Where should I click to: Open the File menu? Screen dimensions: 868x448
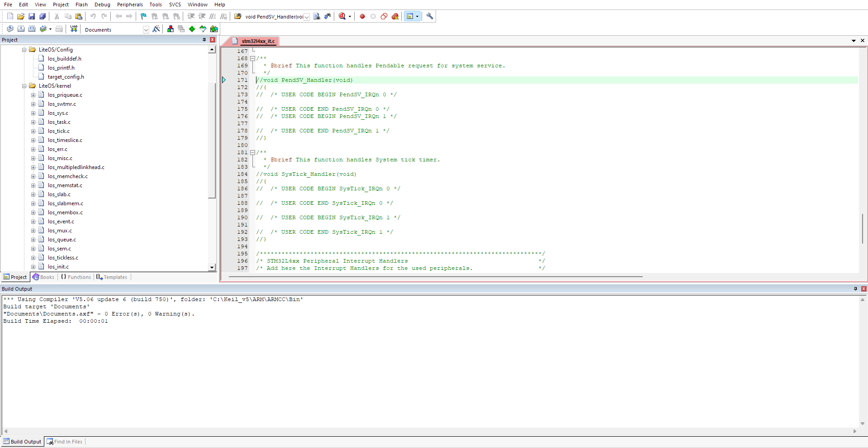click(8, 5)
